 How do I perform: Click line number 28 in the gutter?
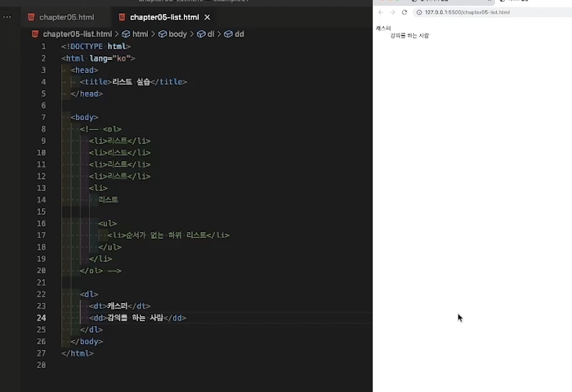pyautogui.click(x=41, y=365)
